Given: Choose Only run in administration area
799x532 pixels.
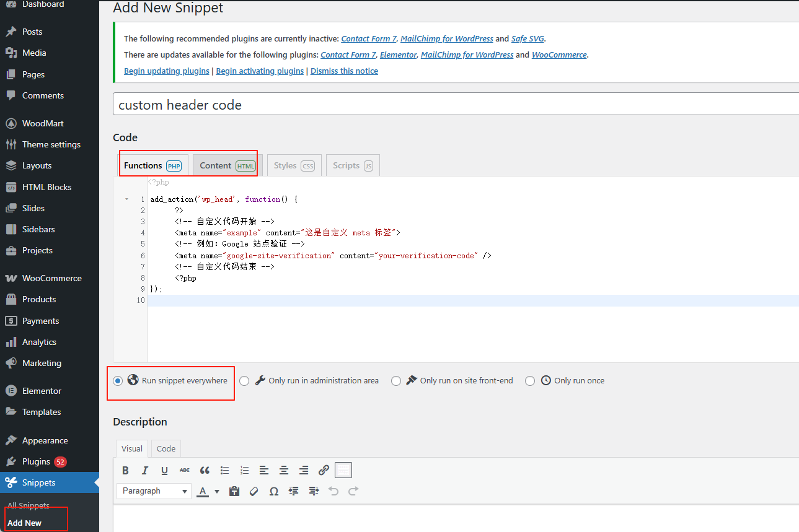Looking at the screenshot, I should click(244, 380).
